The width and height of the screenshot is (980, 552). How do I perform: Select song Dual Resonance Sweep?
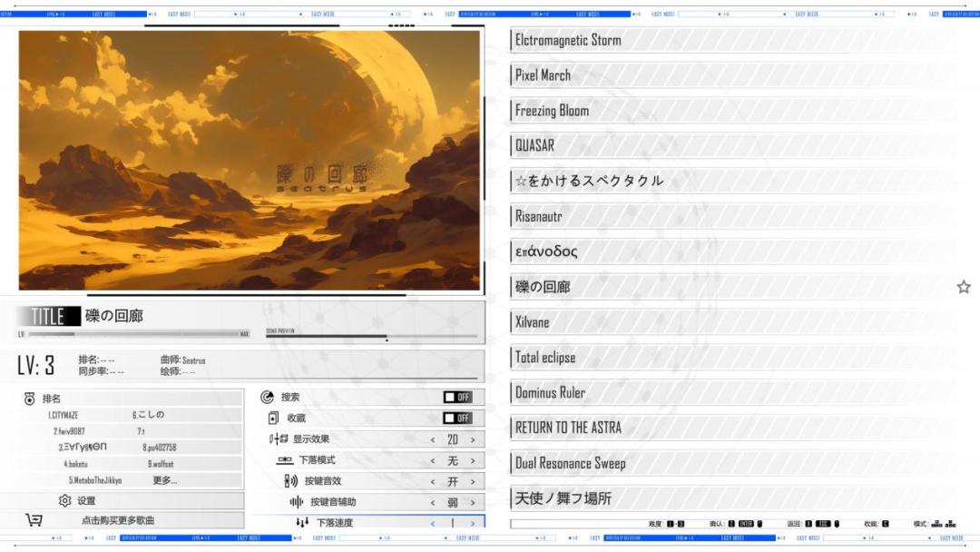point(732,463)
